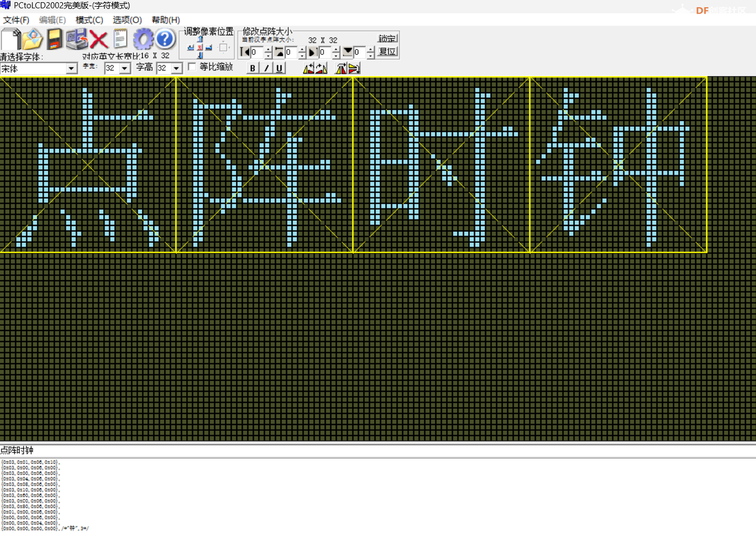Open a file with the folder icon

pyautogui.click(x=33, y=40)
